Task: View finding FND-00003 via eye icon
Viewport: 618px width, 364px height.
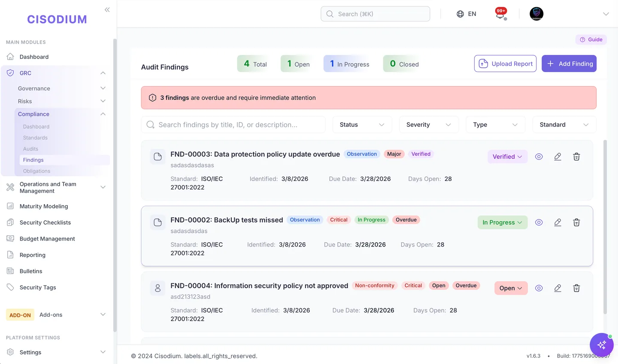Action: [539, 157]
